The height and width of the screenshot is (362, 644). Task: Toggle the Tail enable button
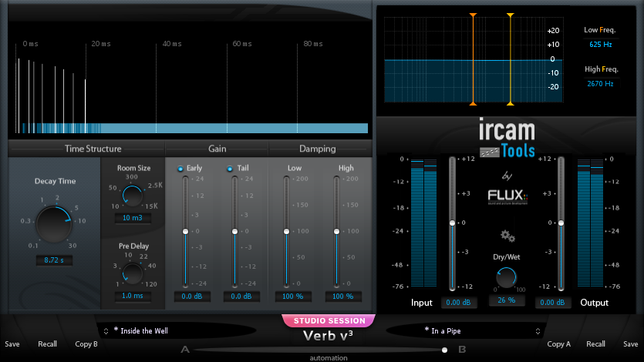230,169
